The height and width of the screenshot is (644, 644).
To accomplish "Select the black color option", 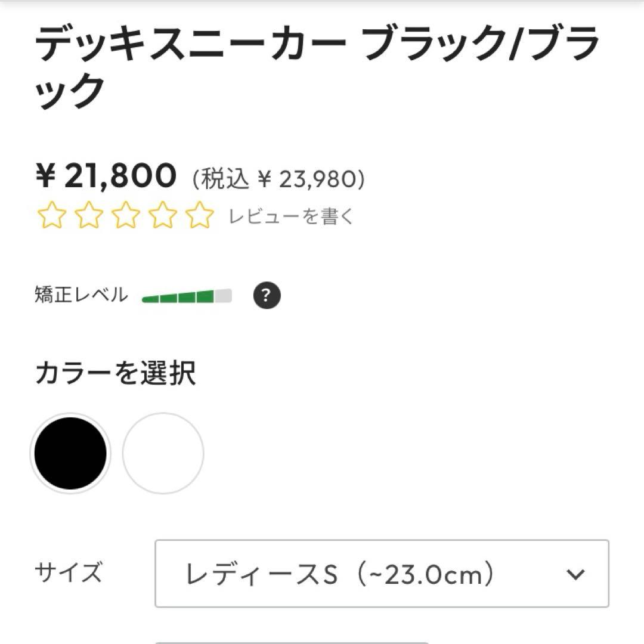I will [x=70, y=453].
